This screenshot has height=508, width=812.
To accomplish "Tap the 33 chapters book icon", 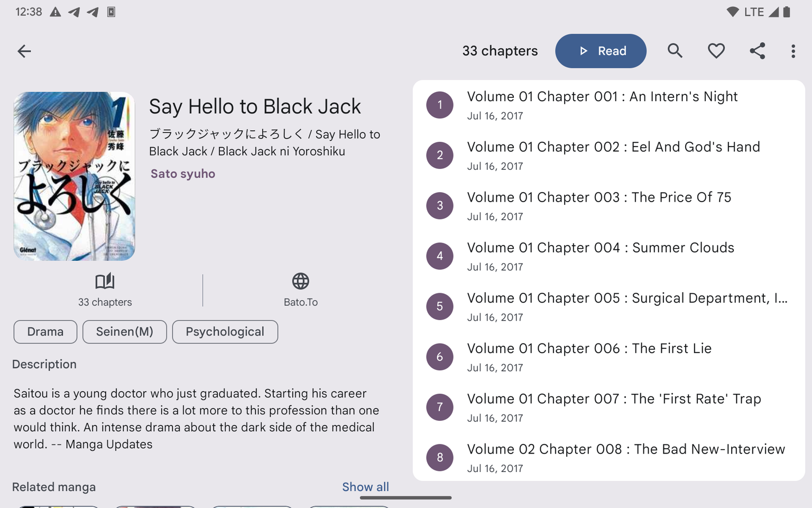I will click(105, 282).
